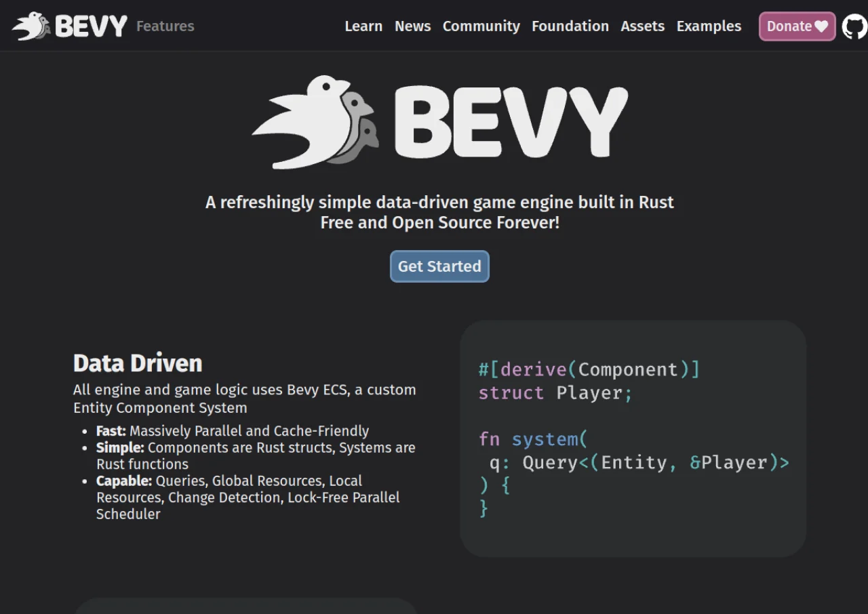Click the Data Driven heading
Image resolution: width=868 pixels, height=614 pixels.
138,363
